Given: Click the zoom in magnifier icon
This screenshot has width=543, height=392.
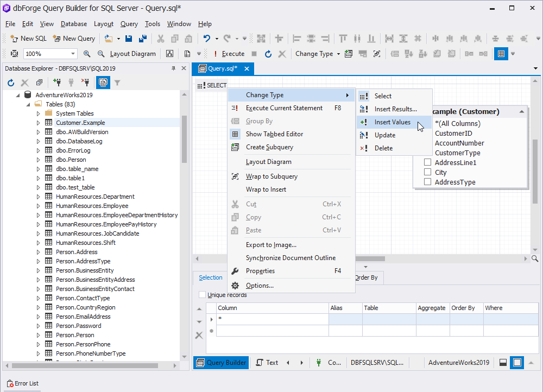Looking at the screenshot, I should [86, 54].
